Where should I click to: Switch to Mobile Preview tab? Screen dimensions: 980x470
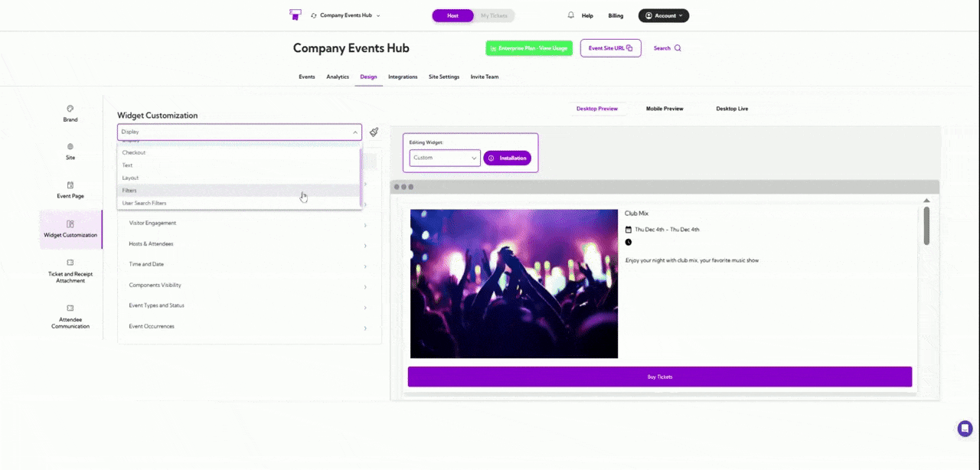665,109
